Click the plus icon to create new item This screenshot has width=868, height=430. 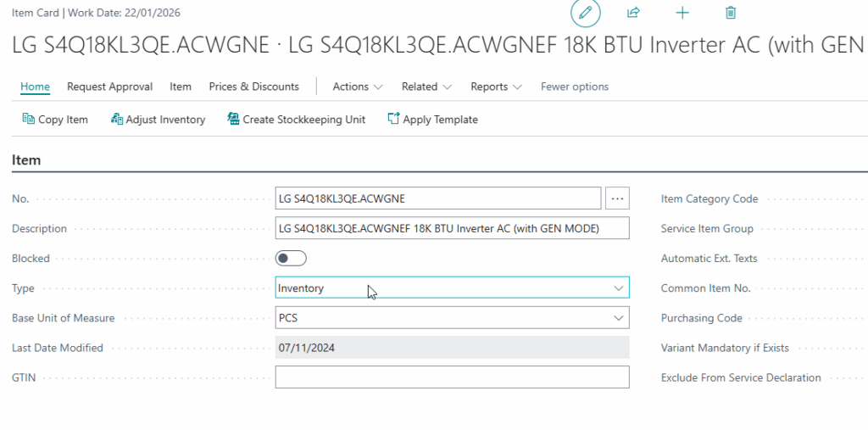coord(682,13)
